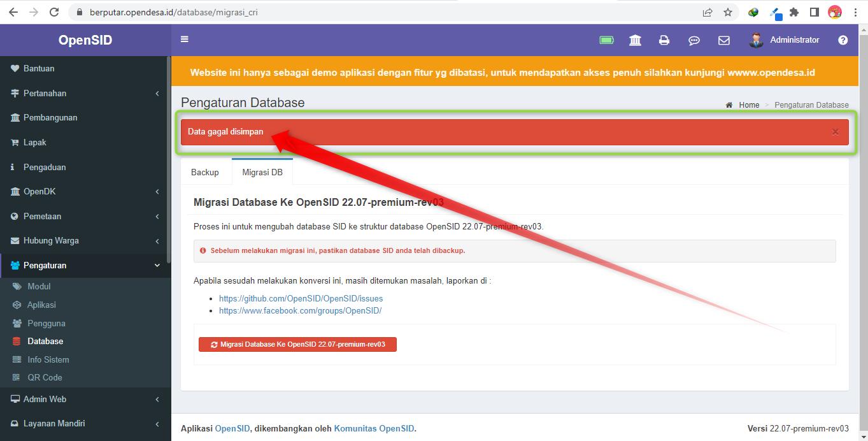This screenshot has height=441, width=868.
Task: Open the help question mark icon
Action: coord(843,40)
